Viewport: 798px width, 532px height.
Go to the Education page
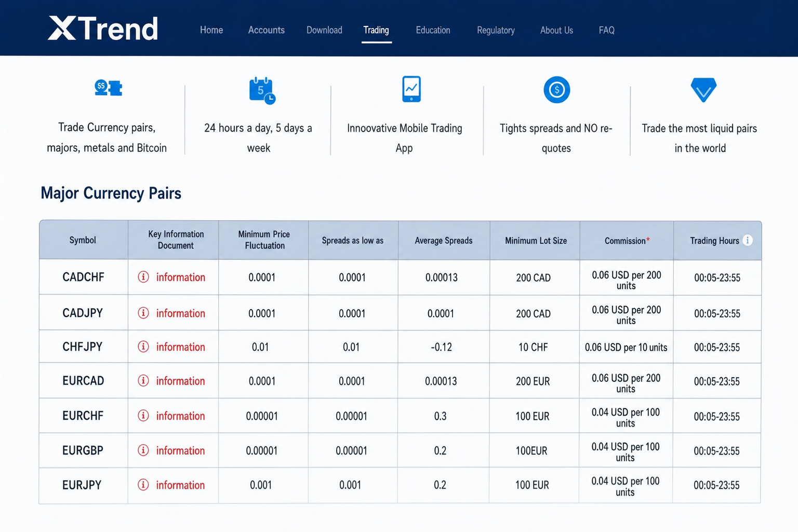[x=433, y=30]
